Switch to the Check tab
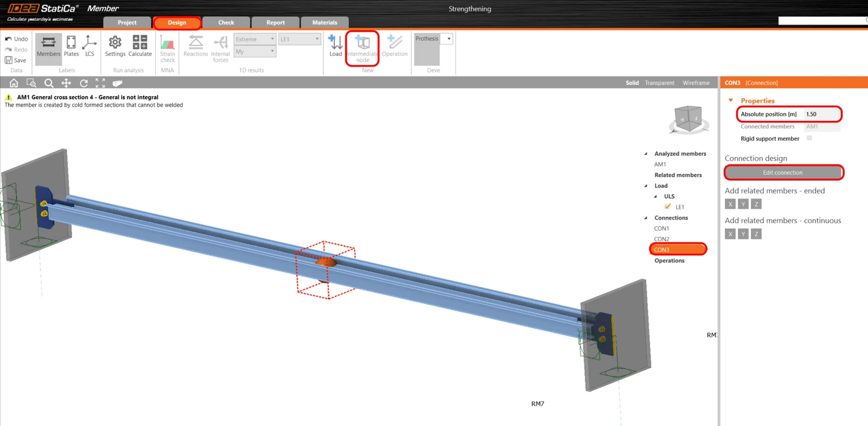Image resolution: width=868 pixels, height=426 pixels. click(x=226, y=23)
